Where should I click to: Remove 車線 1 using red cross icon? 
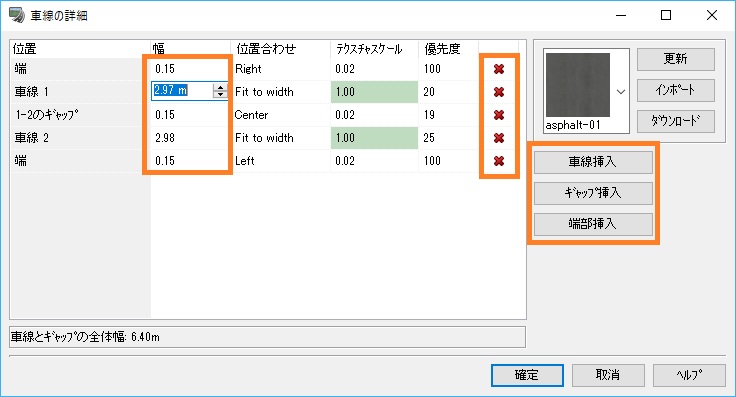point(498,92)
